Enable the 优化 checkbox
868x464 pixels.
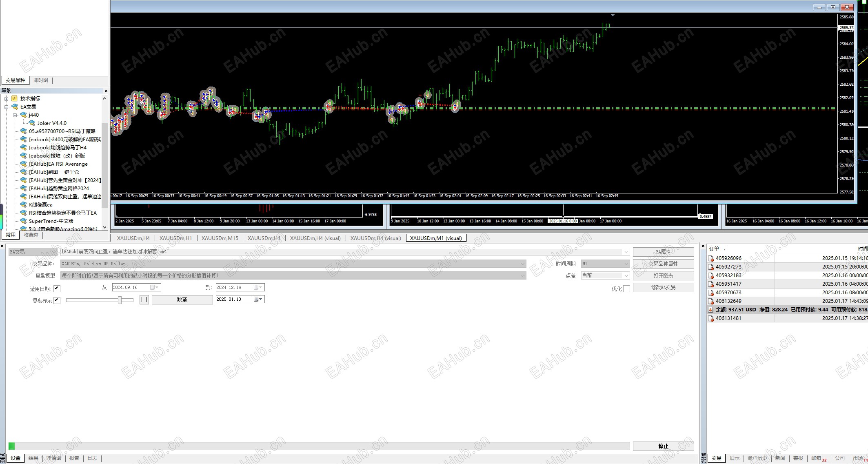626,289
